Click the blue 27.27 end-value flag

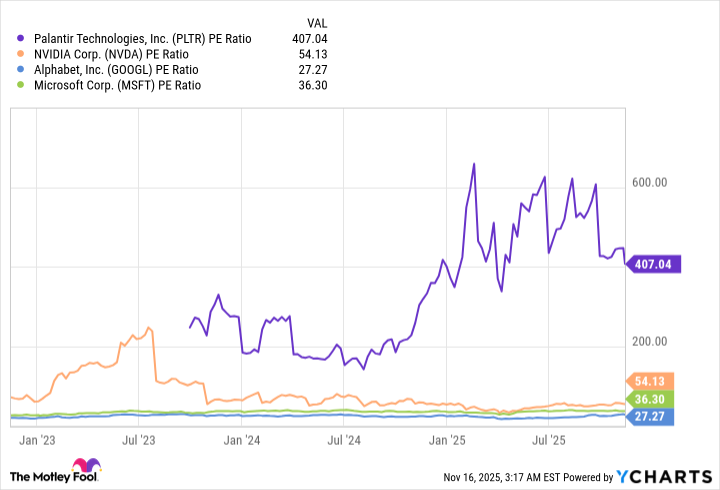pos(650,417)
